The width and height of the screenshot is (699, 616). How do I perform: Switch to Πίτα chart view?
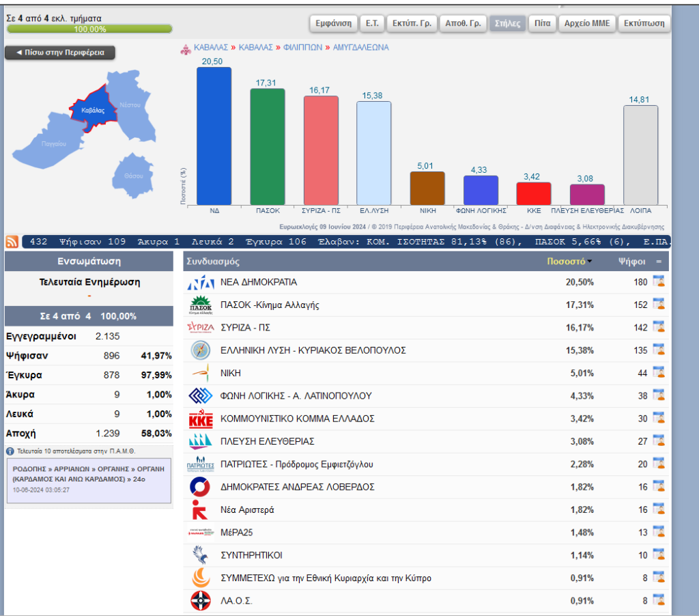point(542,23)
